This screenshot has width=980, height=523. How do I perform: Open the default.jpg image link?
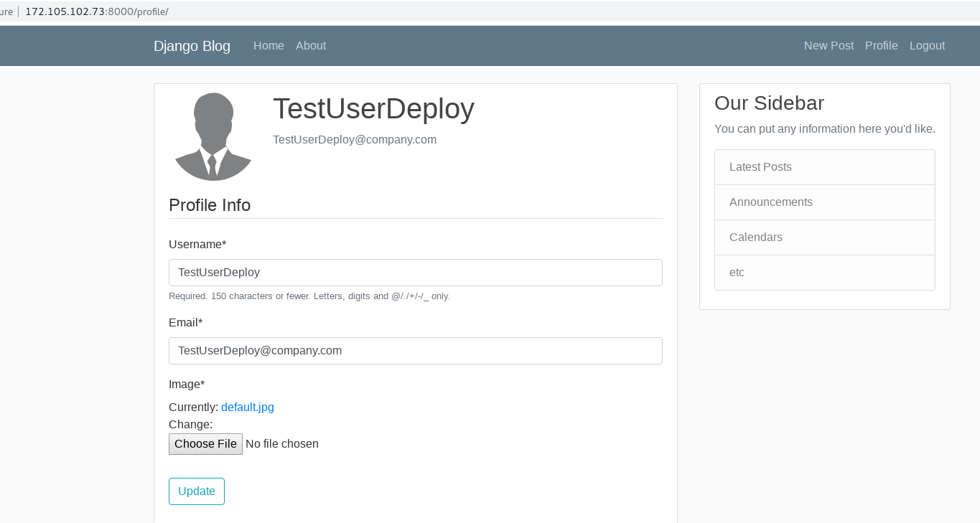247,407
